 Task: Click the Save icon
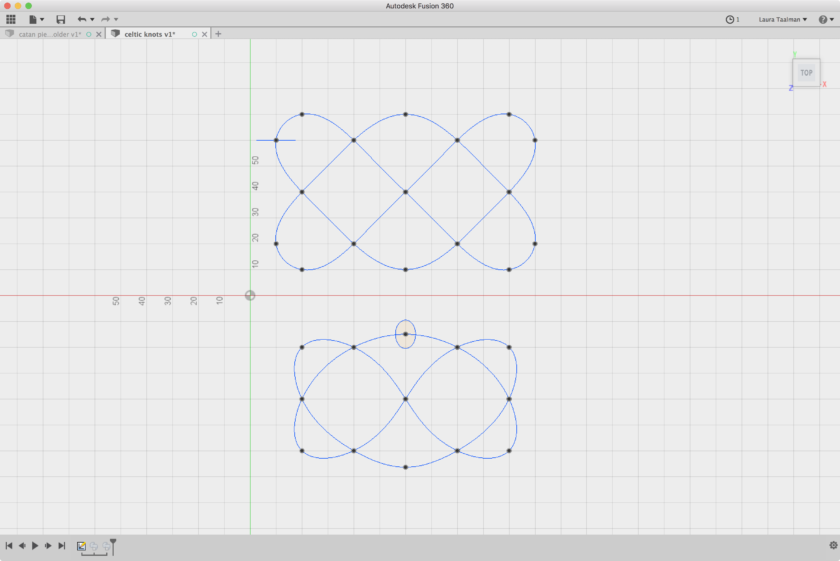(61, 19)
